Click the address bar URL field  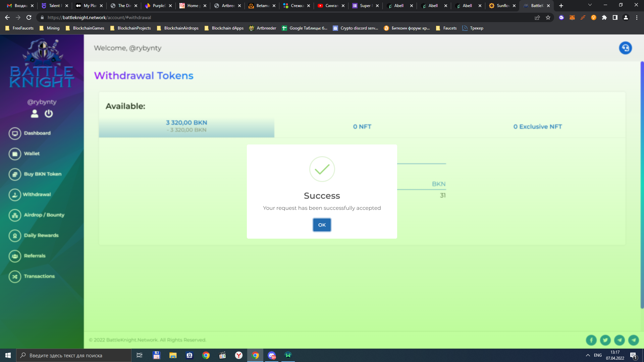coord(285,17)
